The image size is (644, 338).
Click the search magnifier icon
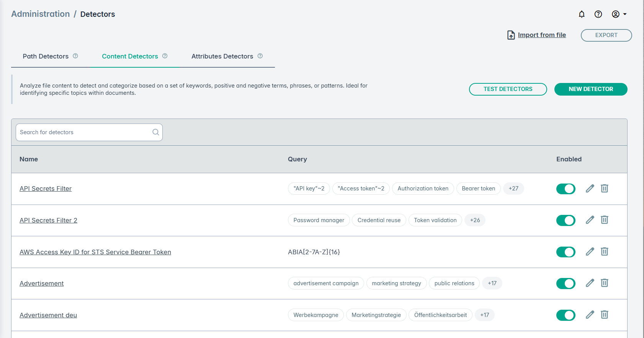(x=156, y=132)
